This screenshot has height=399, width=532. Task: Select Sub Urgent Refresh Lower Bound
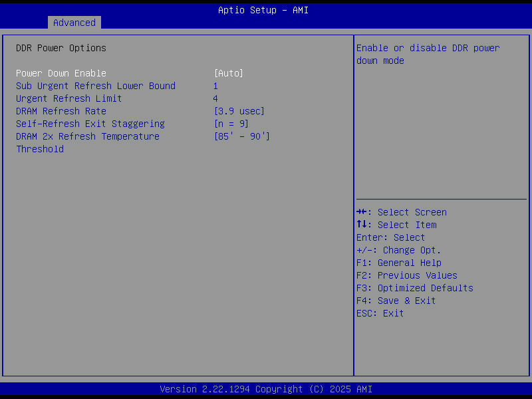tap(95, 85)
